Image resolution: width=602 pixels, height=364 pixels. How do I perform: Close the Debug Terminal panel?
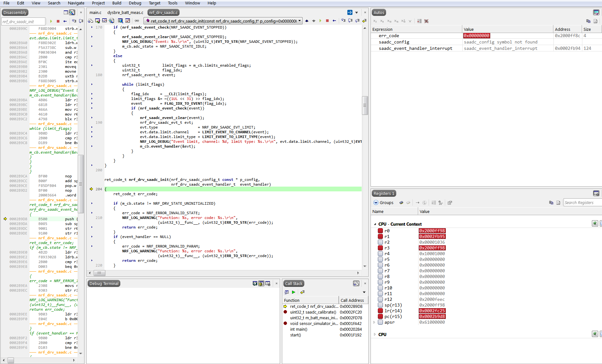tap(277, 283)
